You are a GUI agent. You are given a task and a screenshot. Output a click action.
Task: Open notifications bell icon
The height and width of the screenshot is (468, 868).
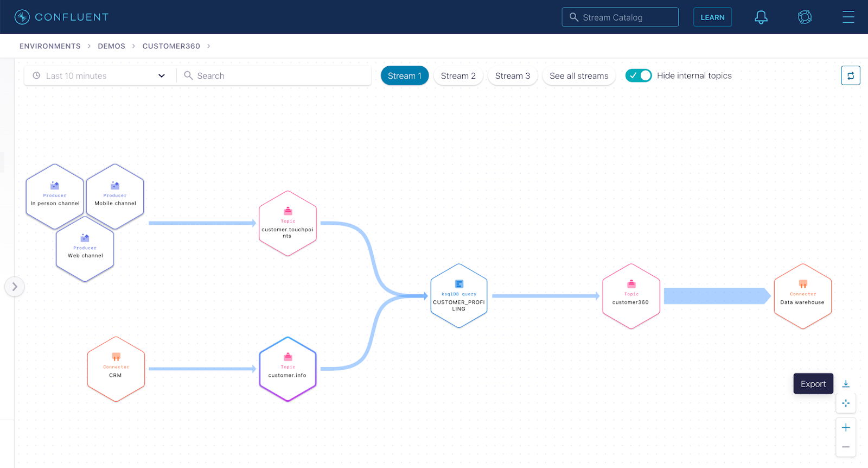761,17
